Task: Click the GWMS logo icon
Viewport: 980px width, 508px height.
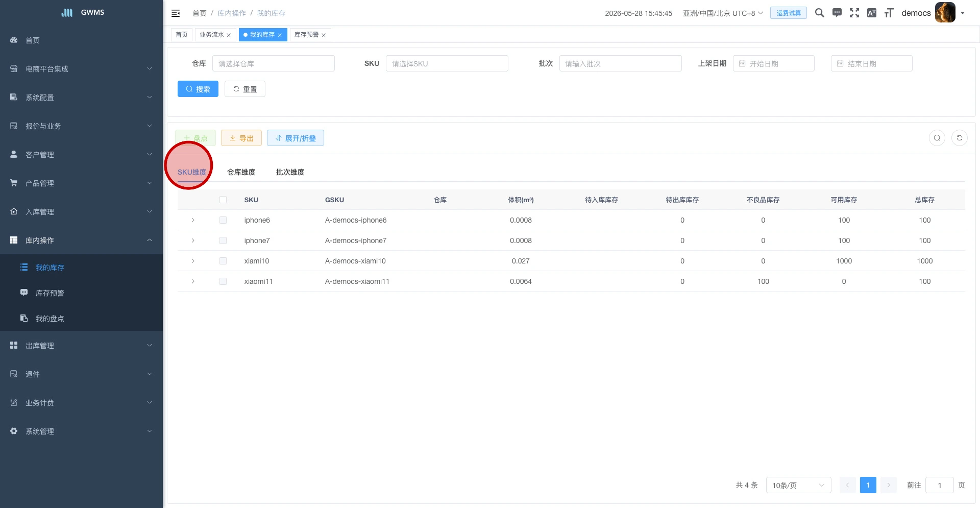Action: (x=67, y=12)
